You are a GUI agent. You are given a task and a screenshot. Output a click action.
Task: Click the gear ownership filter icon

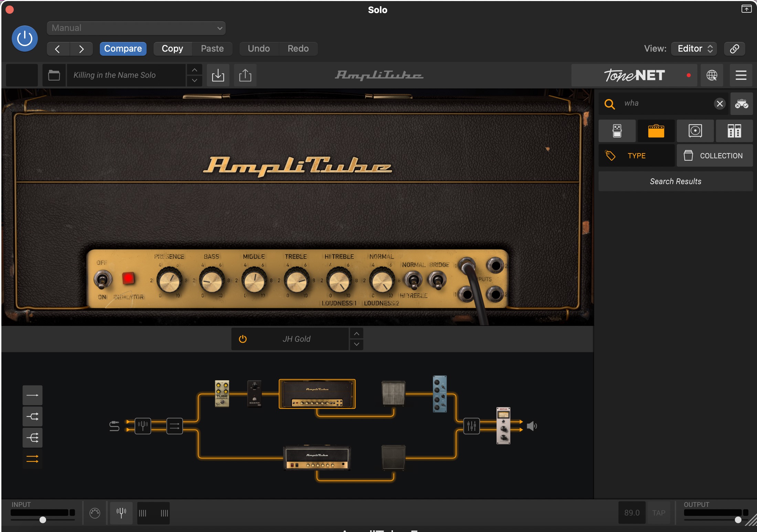pos(742,104)
